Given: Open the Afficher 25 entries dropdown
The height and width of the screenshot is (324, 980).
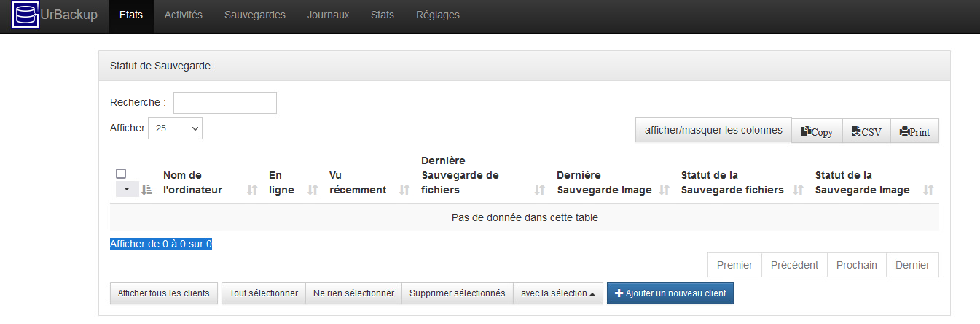Looking at the screenshot, I should (x=175, y=128).
